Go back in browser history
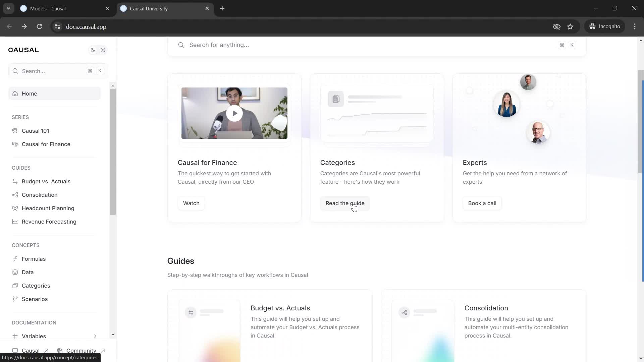 pyautogui.click(x=9, y=26)
